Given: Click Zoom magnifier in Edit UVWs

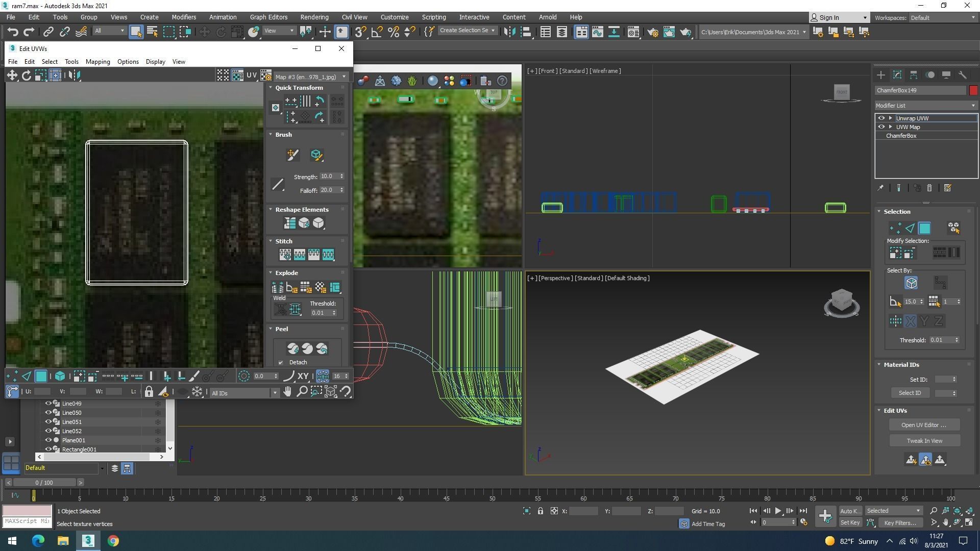Looking at the screenshot, I should (x=302, y=392).
